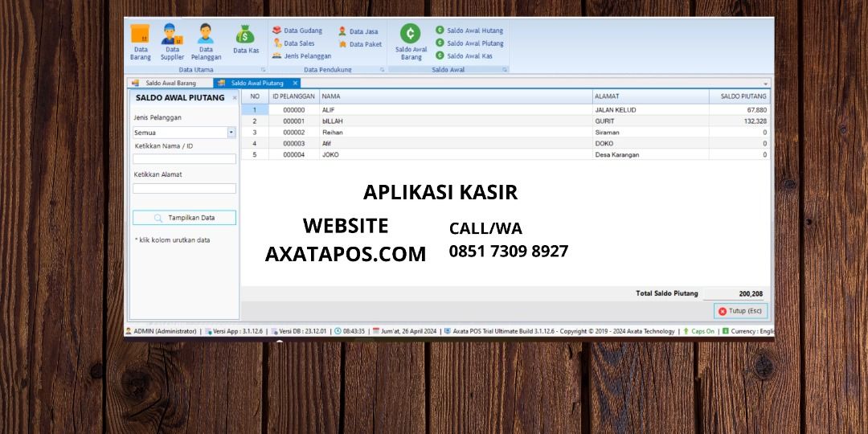868x434 pixels.
Task: Click the Tampilkan Data button
Action: (x=184, y=218)
